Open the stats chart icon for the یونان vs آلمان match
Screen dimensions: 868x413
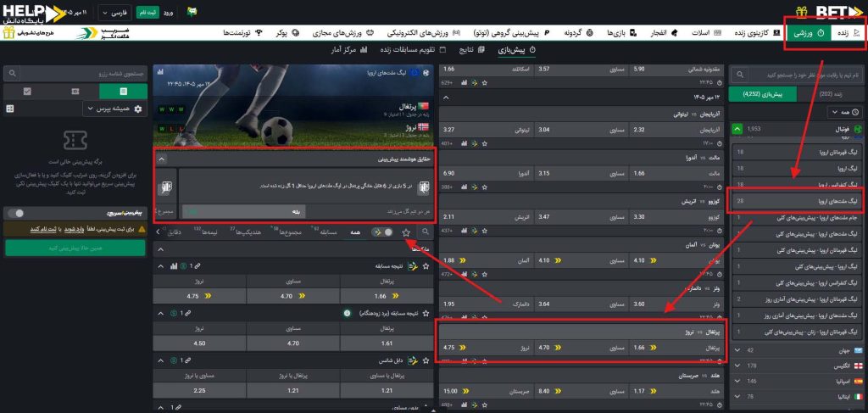463,273
